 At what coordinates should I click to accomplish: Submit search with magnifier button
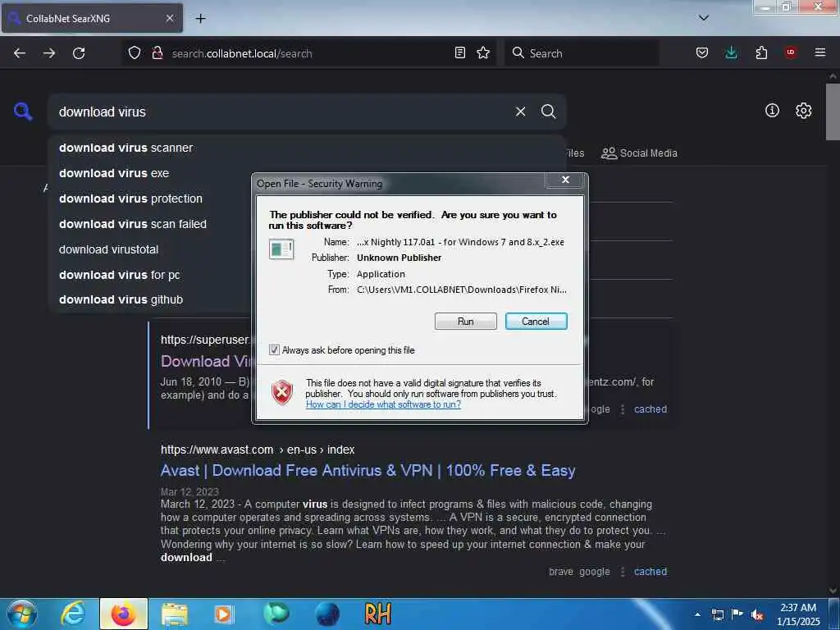click(548, 112)
